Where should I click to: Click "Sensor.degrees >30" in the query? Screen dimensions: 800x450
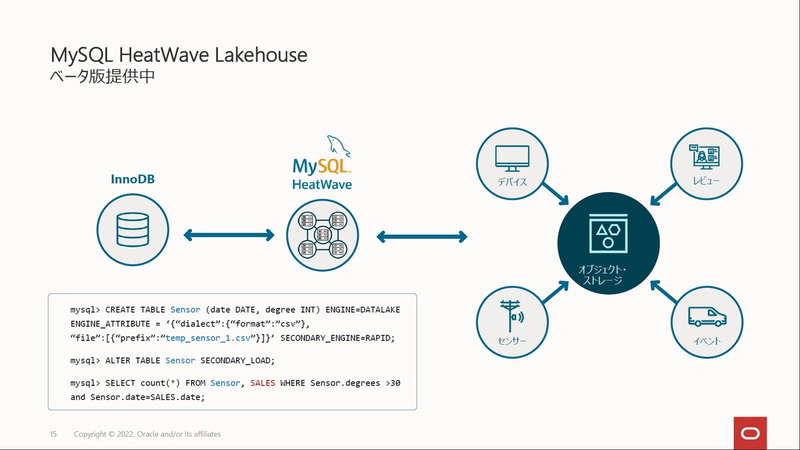point(355,383)
